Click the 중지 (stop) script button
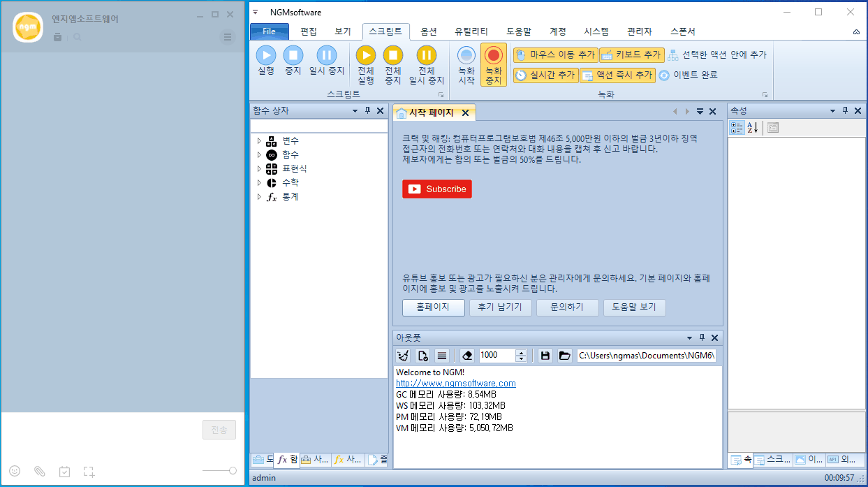 click(293, 60)
